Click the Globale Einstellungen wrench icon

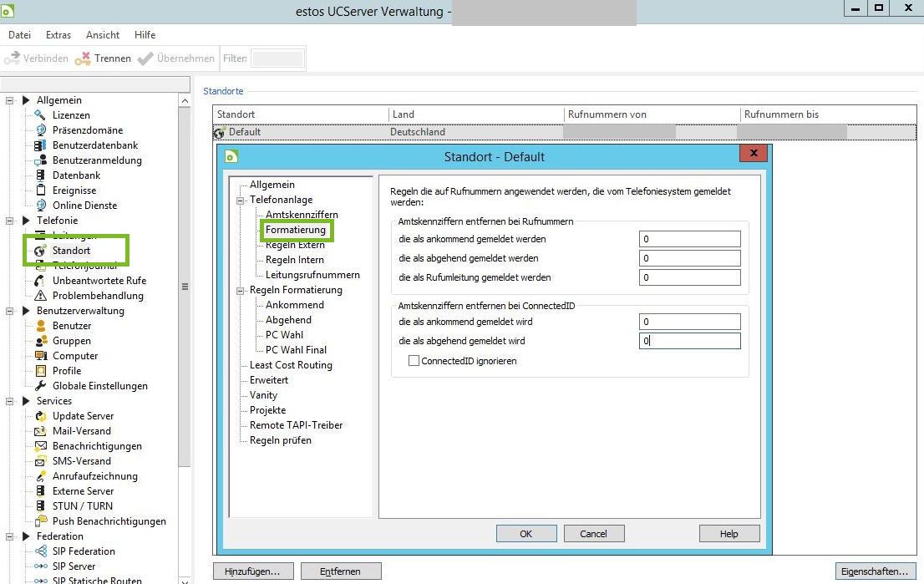(41, 385)
